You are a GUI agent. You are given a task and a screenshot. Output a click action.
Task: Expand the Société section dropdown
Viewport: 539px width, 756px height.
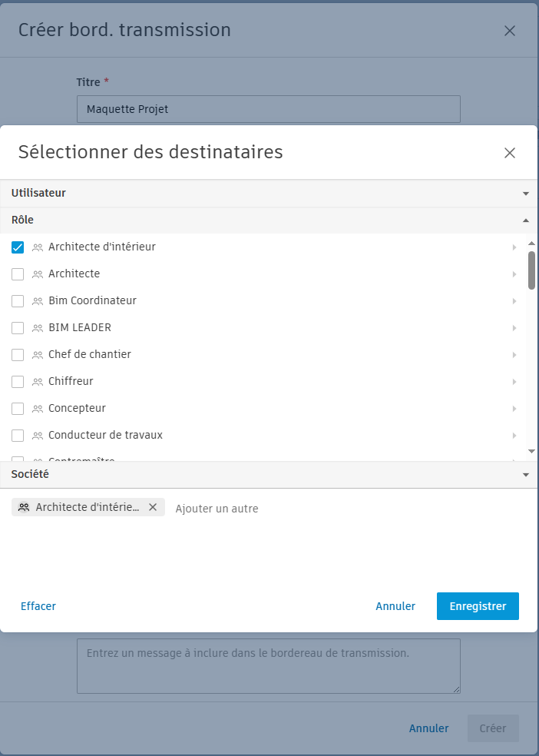[x=526, y=475]
